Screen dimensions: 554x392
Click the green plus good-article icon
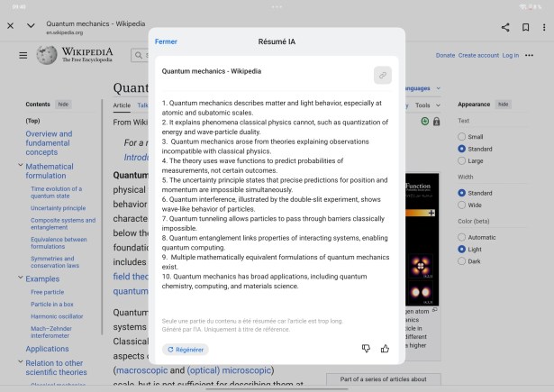pyautogui.click(x=425, y=122)
